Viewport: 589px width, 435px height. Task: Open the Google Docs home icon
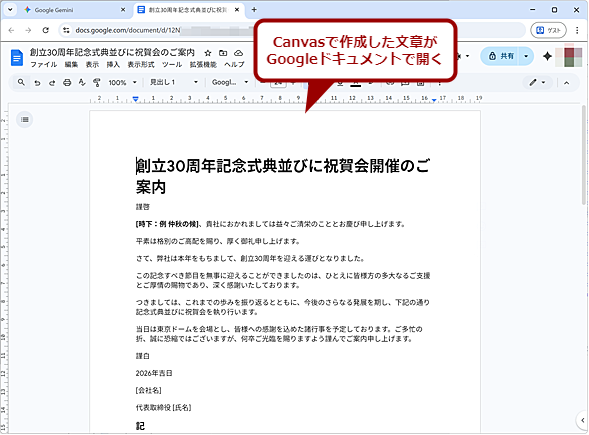click(17, 58)
